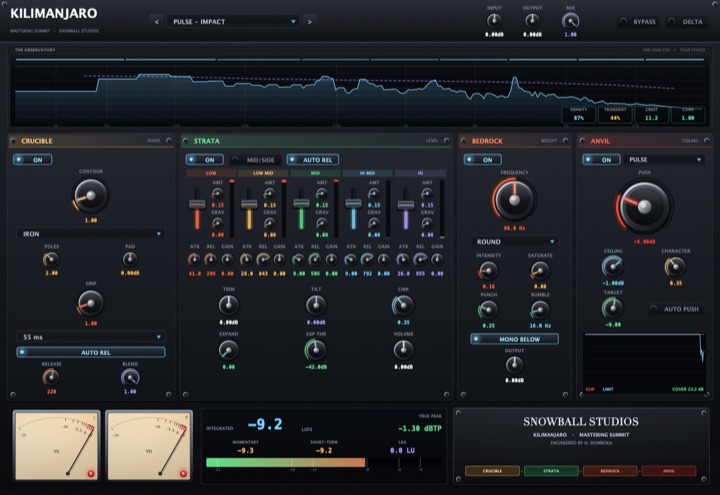Click the STRATA stage button at bottom
The height and width of the screenshot is (495, 720).
pos(551,471)
